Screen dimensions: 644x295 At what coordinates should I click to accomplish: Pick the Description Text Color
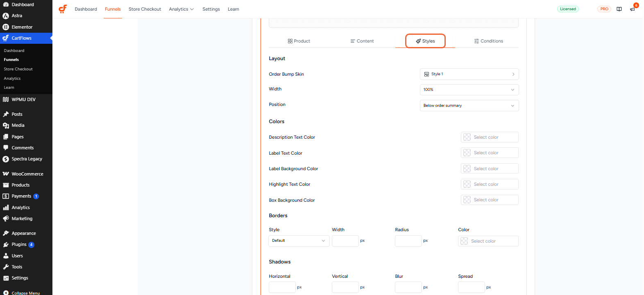pos(490,137)
